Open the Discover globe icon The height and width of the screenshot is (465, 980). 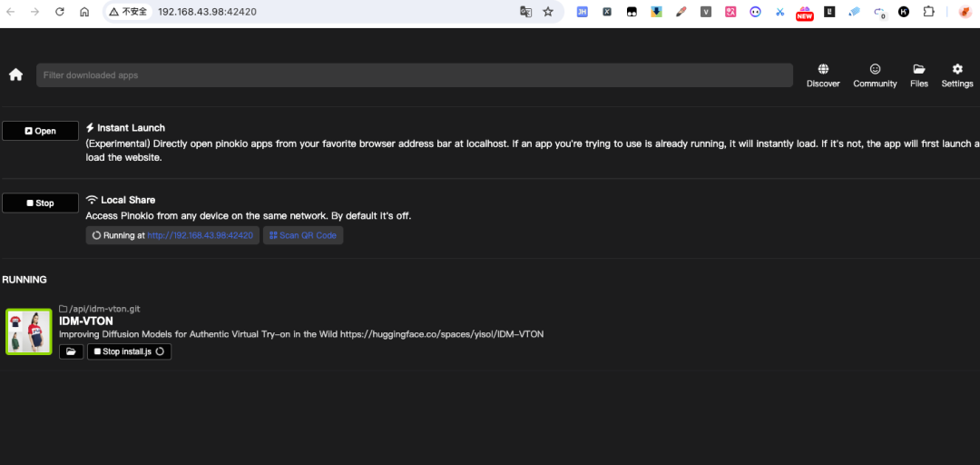[x=823, y=69]
